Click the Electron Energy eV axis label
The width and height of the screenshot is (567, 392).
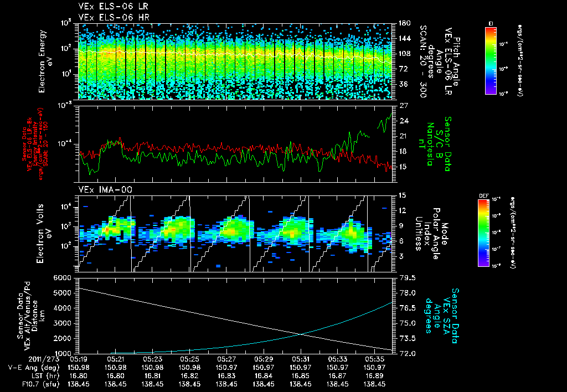(45, 61)
